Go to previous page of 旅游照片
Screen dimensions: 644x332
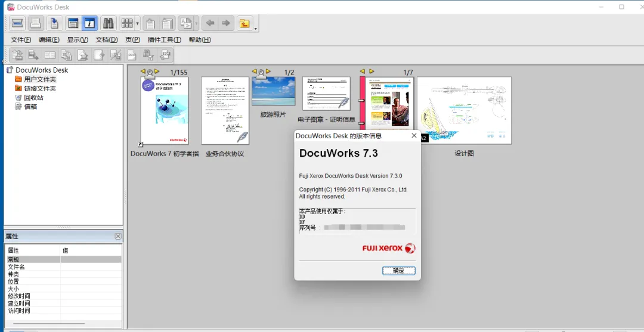254,72
